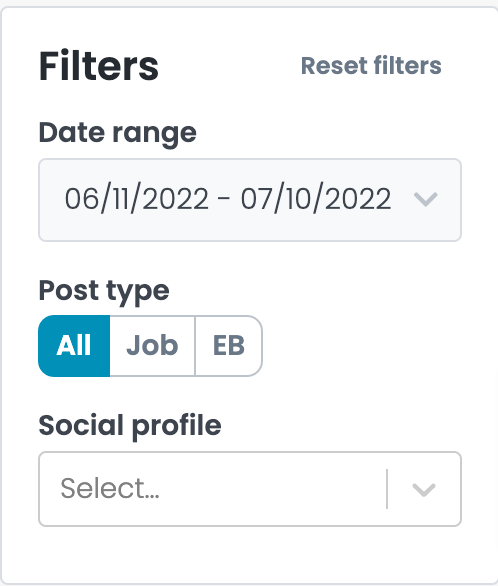Click the chevron in the Date range box
The width and height of the screenshot is (498, 586).
[x=426, y=199]
